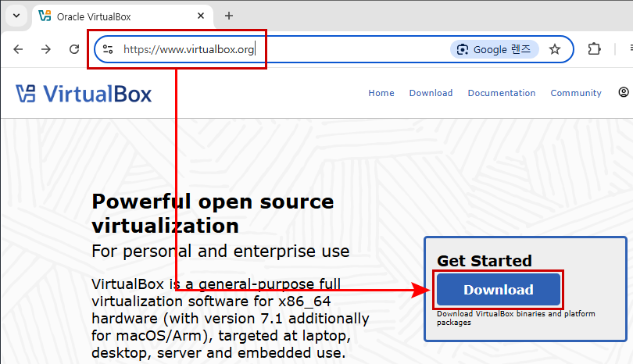
Task: Go back with the browser back arrow
Action: click(18, 49)
